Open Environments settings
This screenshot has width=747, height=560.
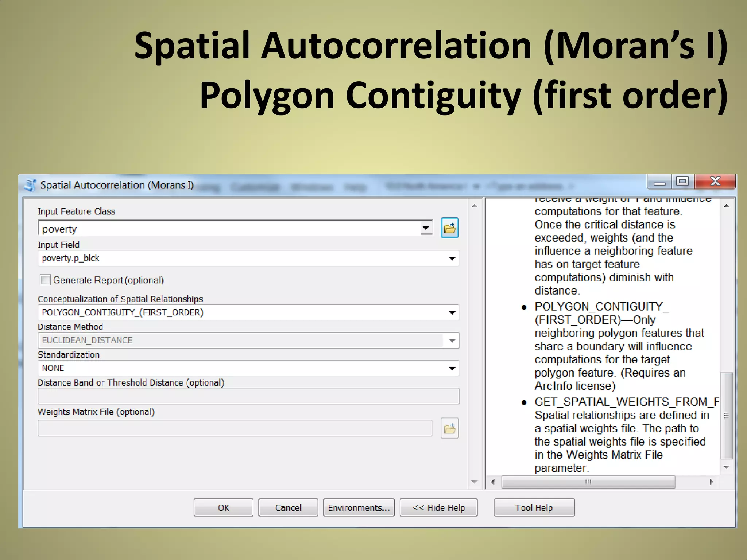click(359, 507)
